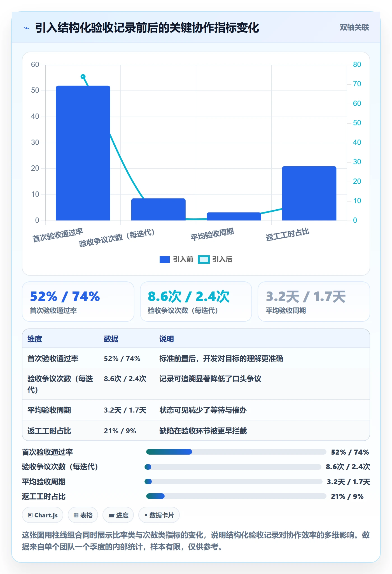Screen dimensions: 392x574
Task: Click the cyan line data point at top
Action: click(x=83, y=77)
